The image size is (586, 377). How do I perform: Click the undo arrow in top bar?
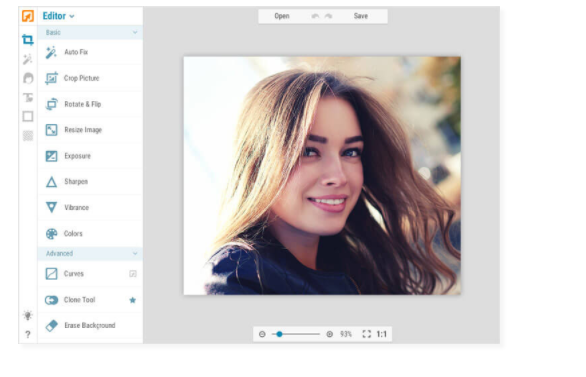pyautogui.click(x=315, y=16)
